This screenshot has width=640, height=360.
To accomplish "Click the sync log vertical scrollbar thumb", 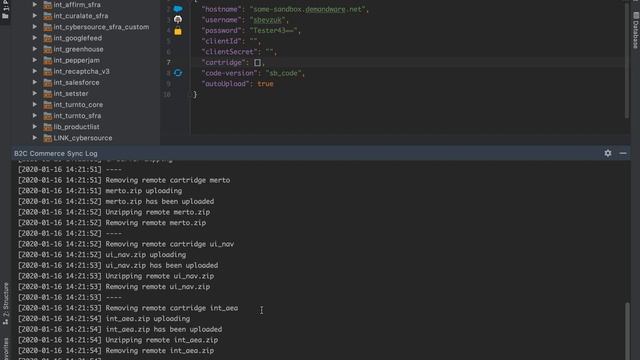I will click(627, 331).
